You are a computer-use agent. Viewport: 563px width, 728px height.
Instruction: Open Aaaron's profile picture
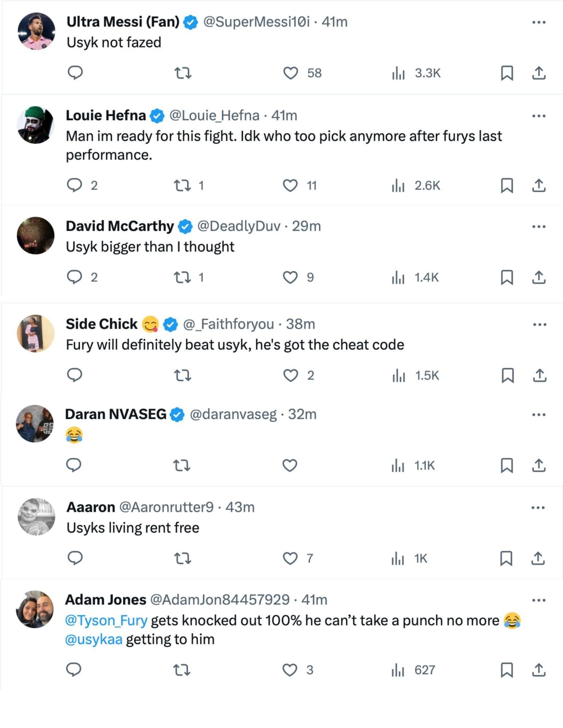click(x=36, y=517)
